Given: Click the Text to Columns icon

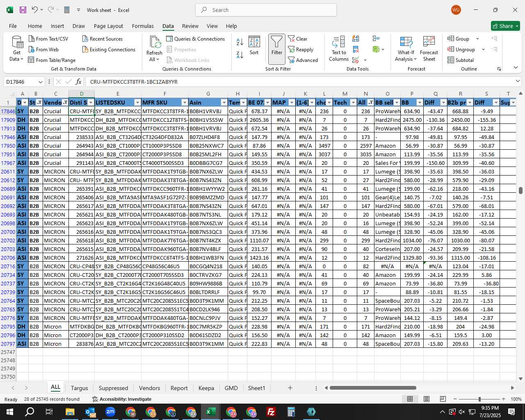Looking at the screenshot, I should 339,42.
